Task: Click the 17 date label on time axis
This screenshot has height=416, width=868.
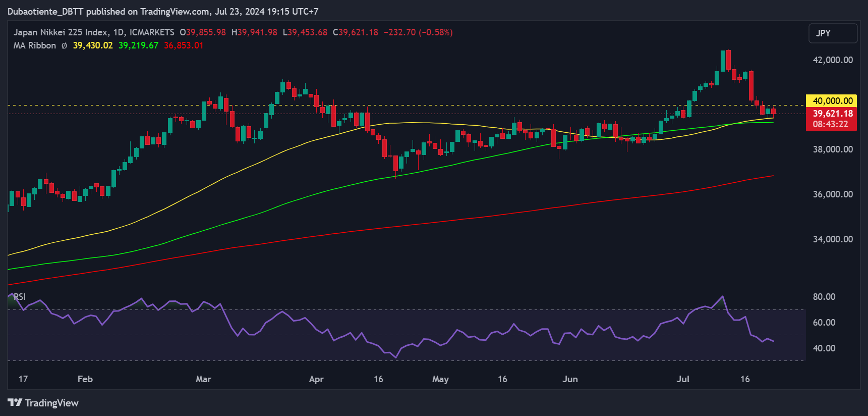Action: coord(23,379)
